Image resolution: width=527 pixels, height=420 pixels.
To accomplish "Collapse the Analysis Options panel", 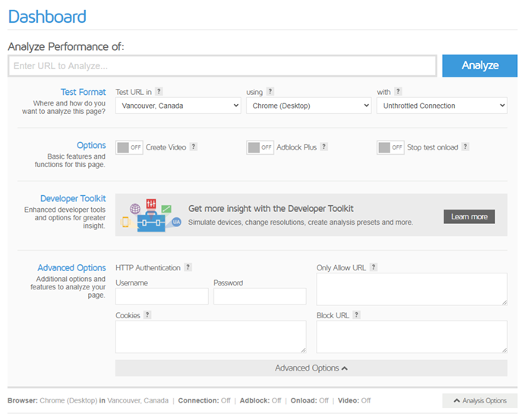I will pos(480,401).
